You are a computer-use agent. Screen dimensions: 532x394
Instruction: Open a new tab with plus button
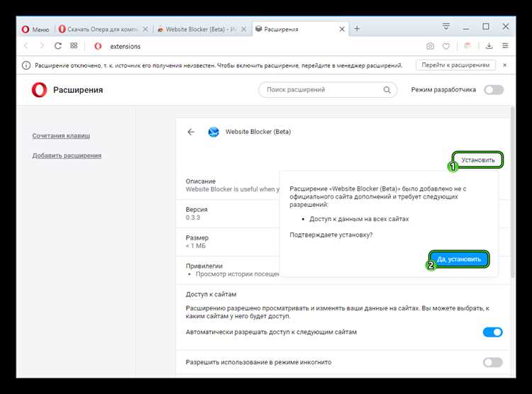[357, 29]
